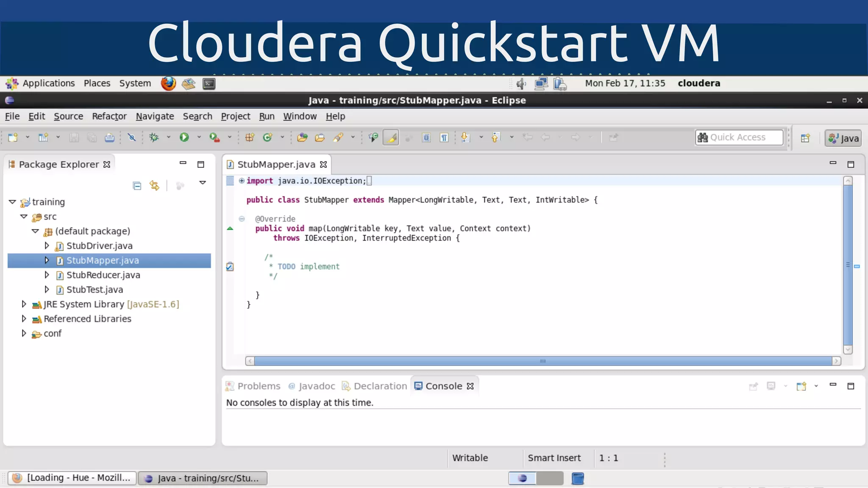Collapse the src folder node
868x488 pixels.
point(24,216)
